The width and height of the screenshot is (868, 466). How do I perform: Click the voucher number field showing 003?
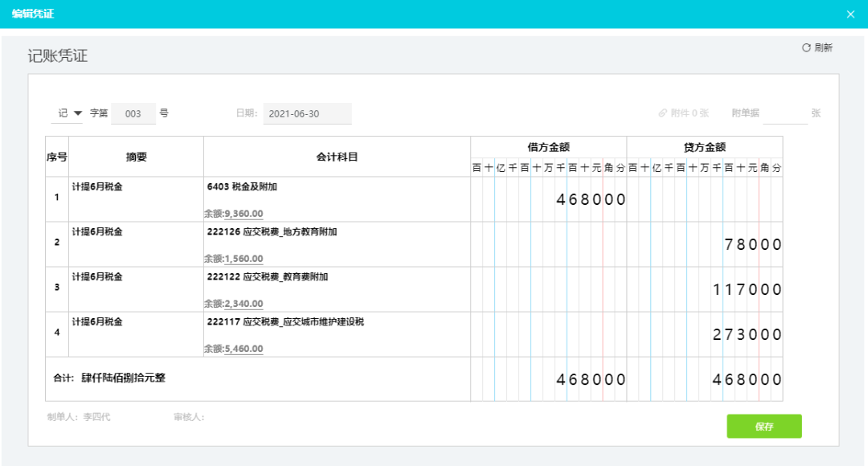[133, 113]
